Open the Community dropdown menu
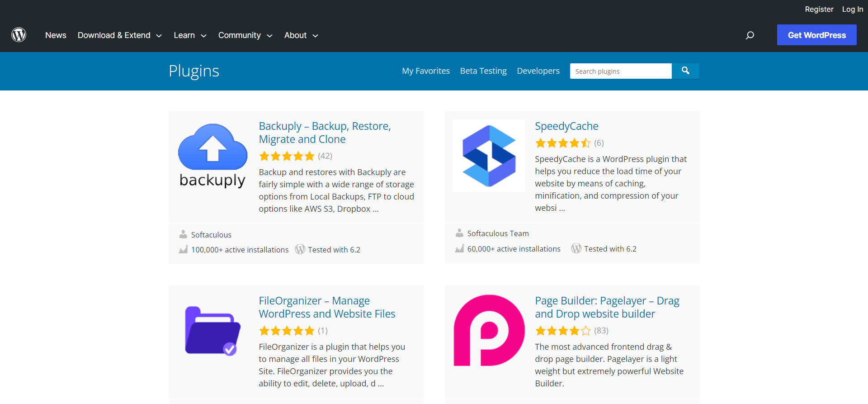The image size is (868, 404). click(245, 35)
